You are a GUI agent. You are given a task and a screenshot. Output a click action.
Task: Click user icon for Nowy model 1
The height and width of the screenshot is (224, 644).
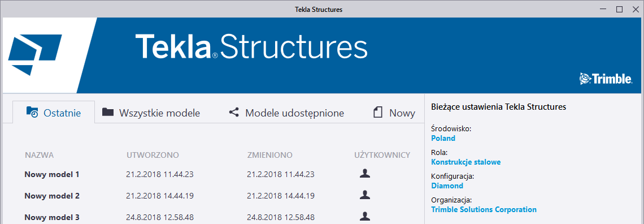(x=365, y=174)
